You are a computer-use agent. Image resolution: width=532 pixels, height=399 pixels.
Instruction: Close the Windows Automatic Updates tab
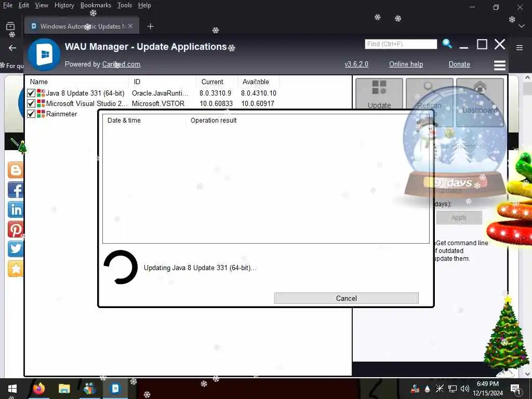pyautogui.click(x=130, y=26)
